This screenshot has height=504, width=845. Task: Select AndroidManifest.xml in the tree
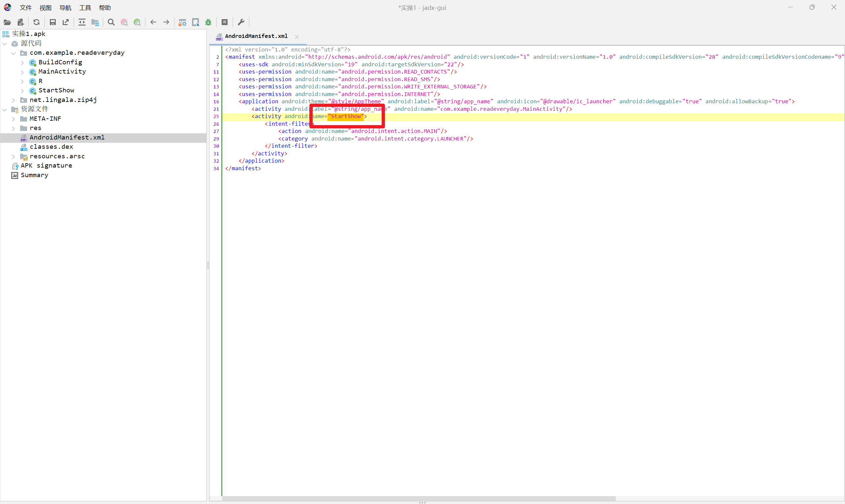pyautogui.click(x=67, y=137)
